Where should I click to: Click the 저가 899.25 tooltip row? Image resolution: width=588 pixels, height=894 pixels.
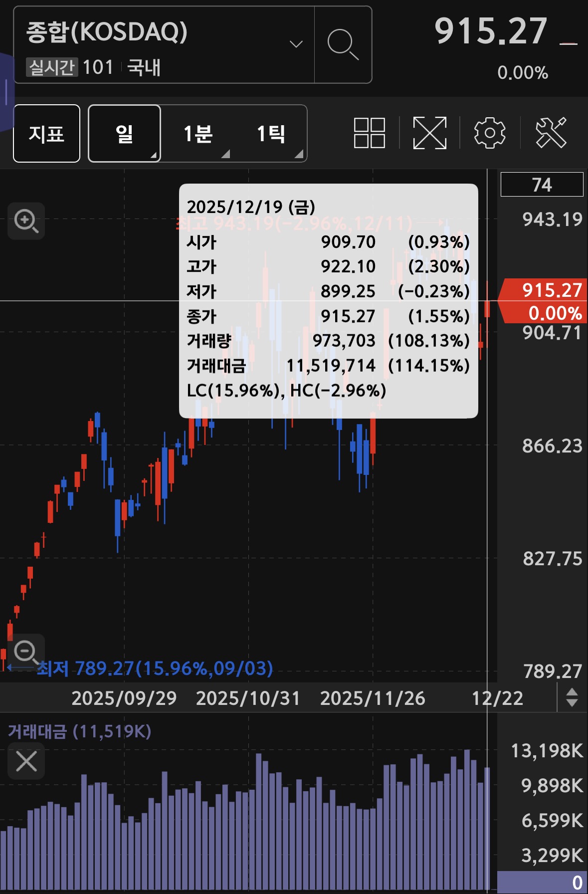click(x=328, y=291)
